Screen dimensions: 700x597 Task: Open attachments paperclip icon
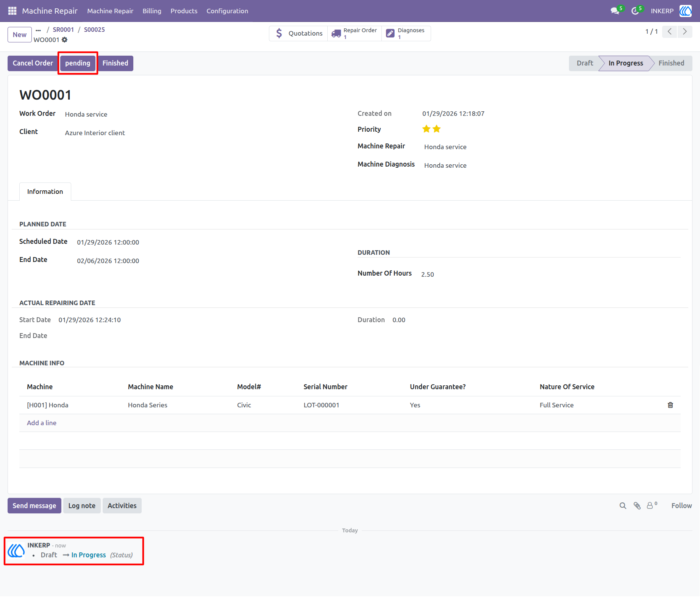coord(637,506)
